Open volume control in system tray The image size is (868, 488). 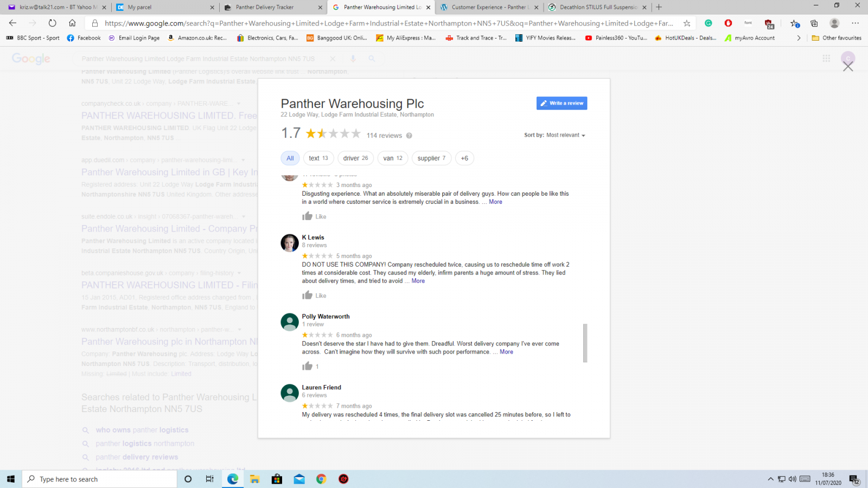pyautogui.click(x=793, y=479)
